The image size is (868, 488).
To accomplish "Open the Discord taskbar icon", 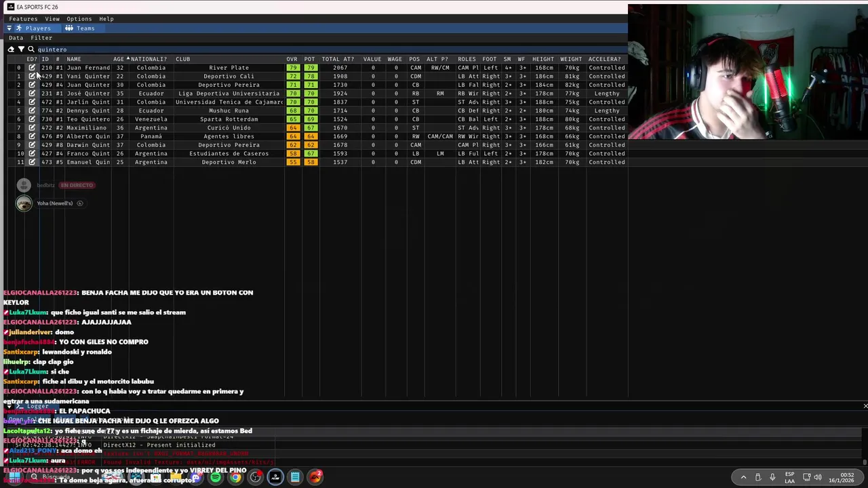I will pos(195,477).
